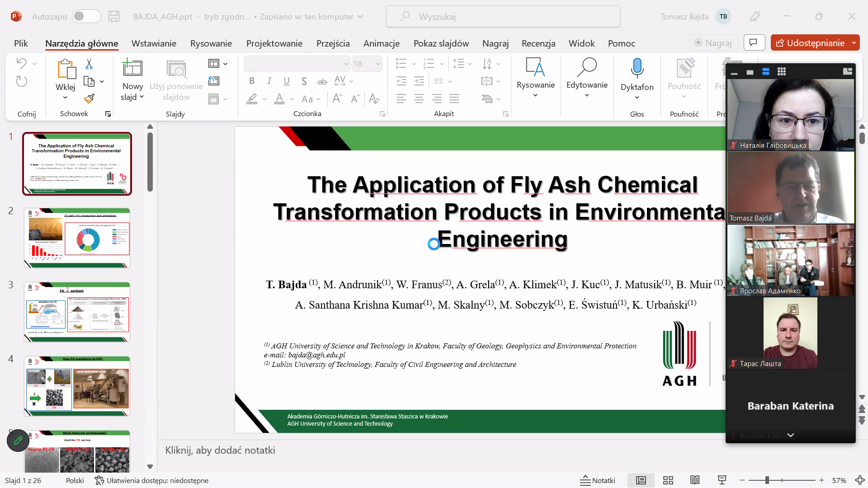Screen dimensions: 868x488
Task: Click the Polski language indicator
Action: [x=75, y=480]
